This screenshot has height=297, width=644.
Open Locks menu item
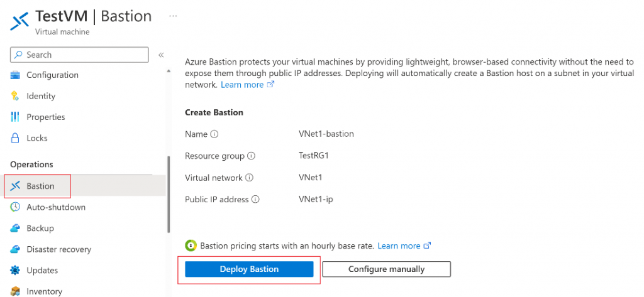pyautogui.click(x=37, y=138)
